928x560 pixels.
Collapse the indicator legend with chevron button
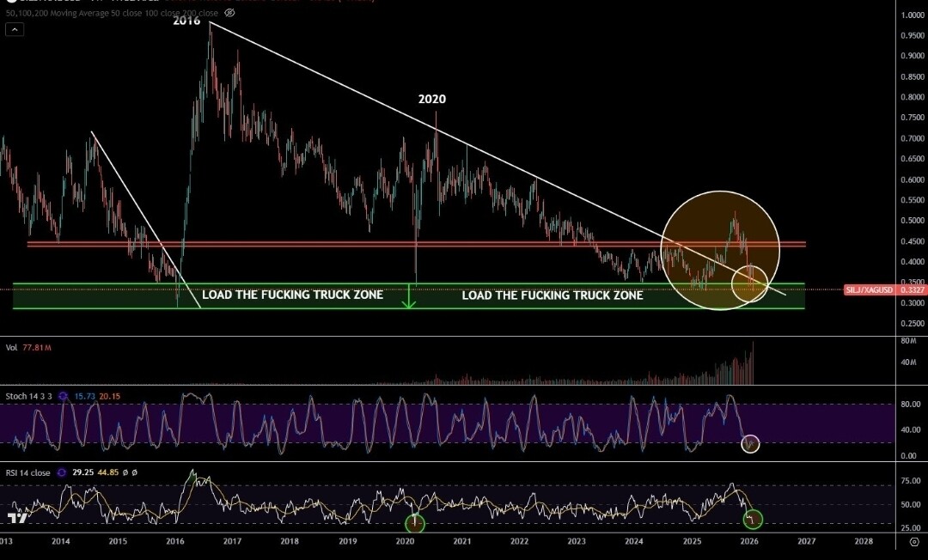point(14,29)
